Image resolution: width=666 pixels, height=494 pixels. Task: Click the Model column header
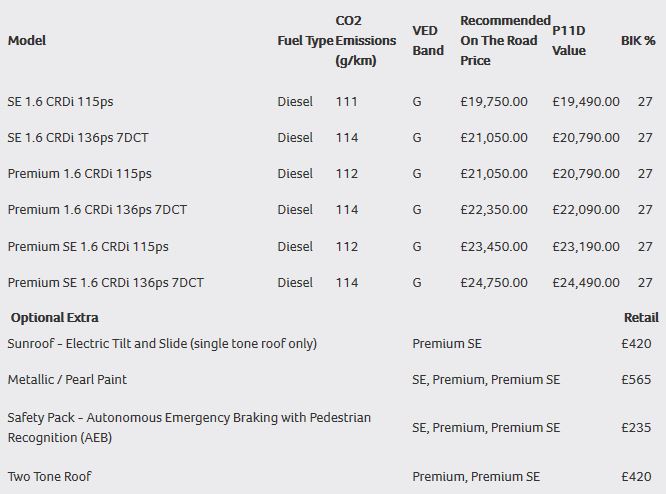[27, 41]
